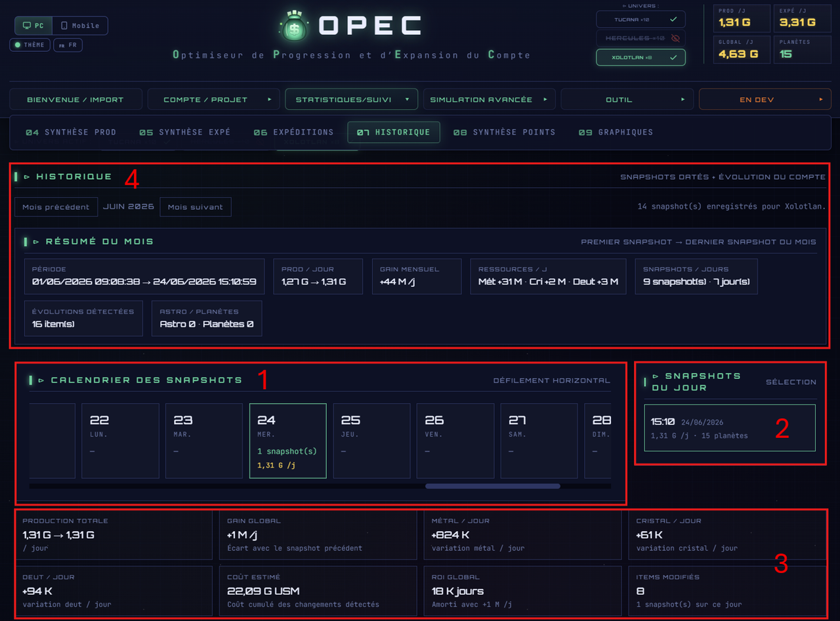Click the ÉVOLUTIONS DÉTECTÉES 16 item(s) card
The height and width of the screenshot is (621, 840).
(83, 318)
